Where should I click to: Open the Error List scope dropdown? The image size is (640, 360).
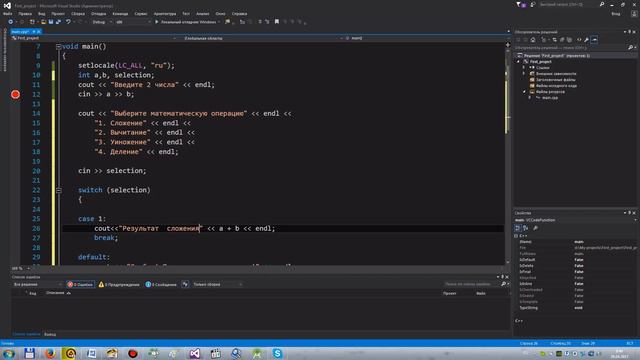[x=38, y=284]
